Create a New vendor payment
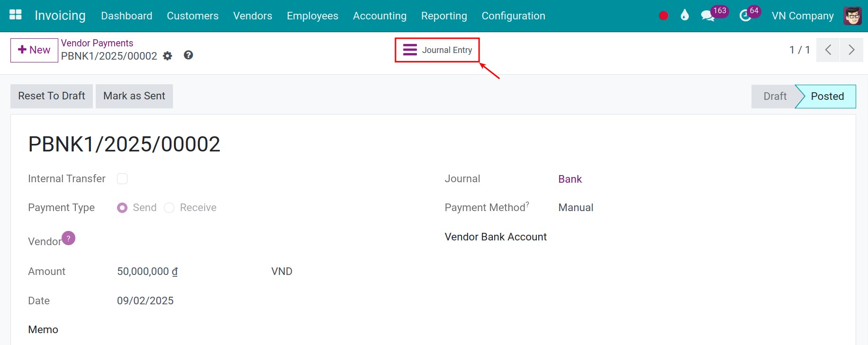 tap(34, 50)
